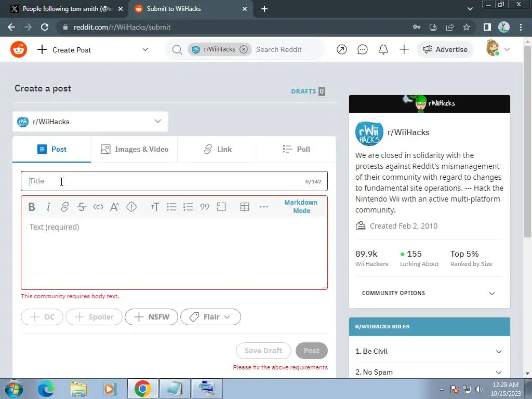Toggle the NSFW tag
Viewport: 532px width, 399px height.
(x=151, y=317)
